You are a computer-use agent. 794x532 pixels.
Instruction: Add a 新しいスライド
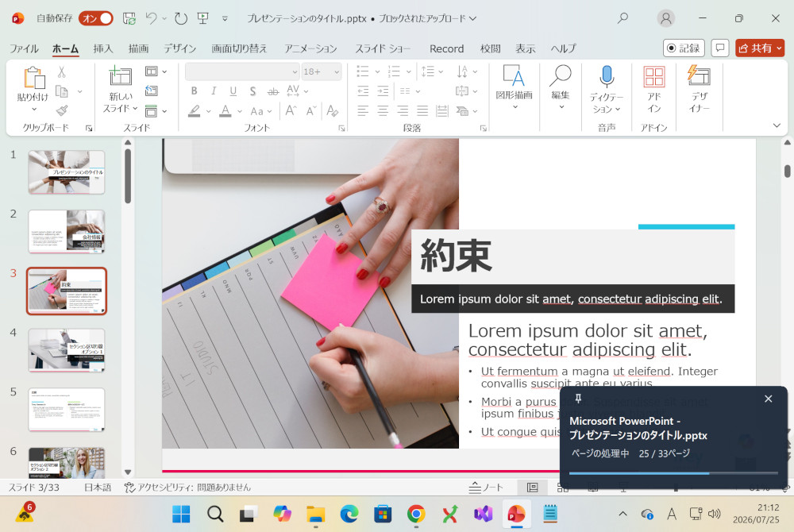pyautogui.click(x=121, y=90)
